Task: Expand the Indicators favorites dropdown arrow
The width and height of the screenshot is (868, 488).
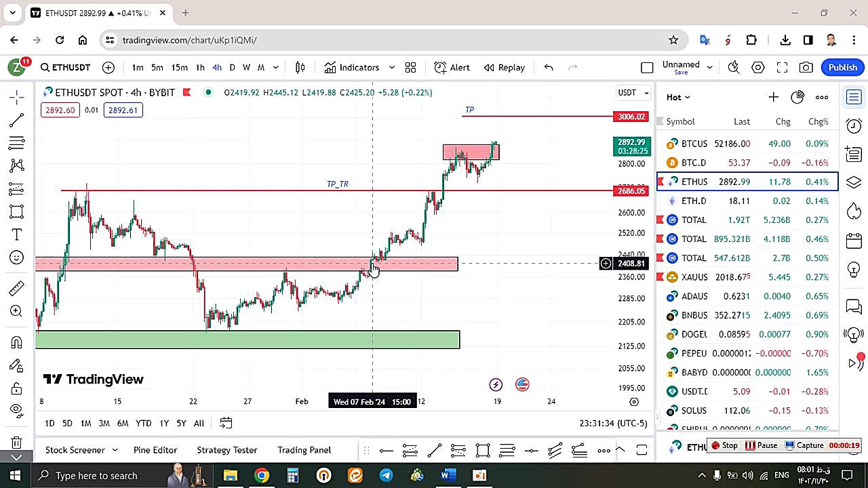Action: pyautogui.click(x=391, y=67)
